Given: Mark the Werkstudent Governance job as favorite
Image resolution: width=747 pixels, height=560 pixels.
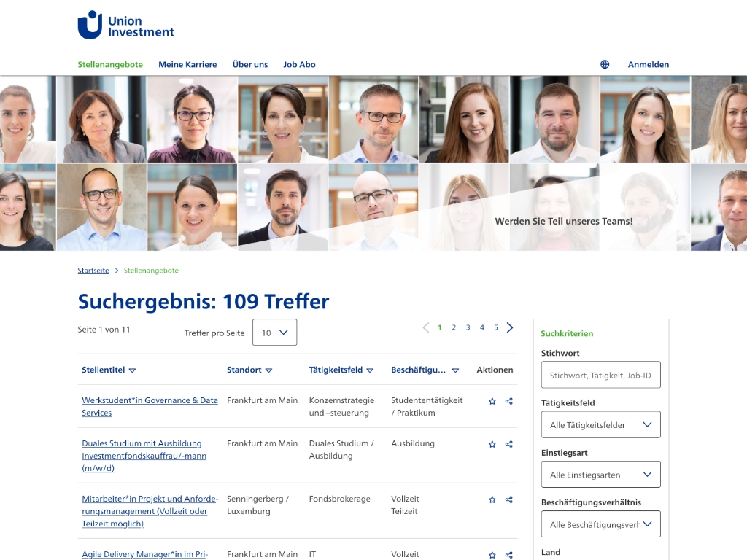Looking at the screenshot, I should click(492, 401).
